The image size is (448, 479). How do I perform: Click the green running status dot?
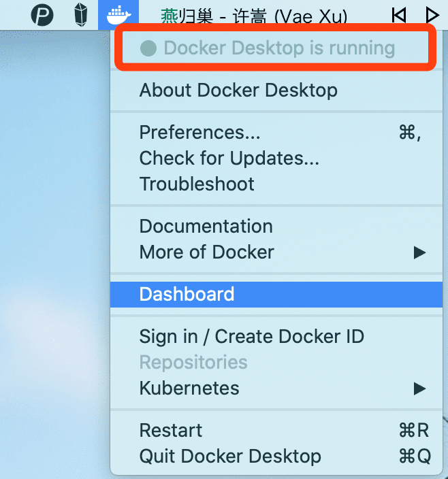click(x=148, y=48)
